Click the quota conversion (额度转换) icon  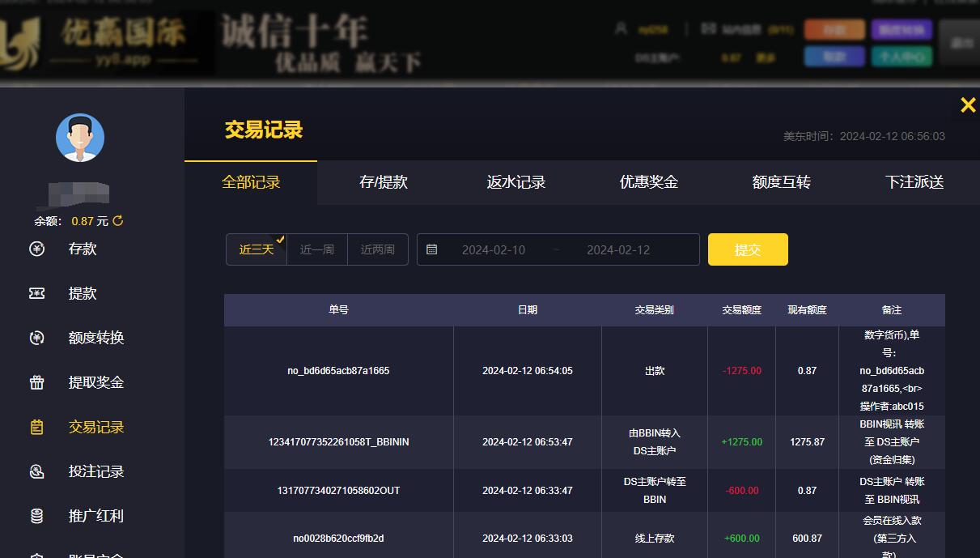coord(36,338)
